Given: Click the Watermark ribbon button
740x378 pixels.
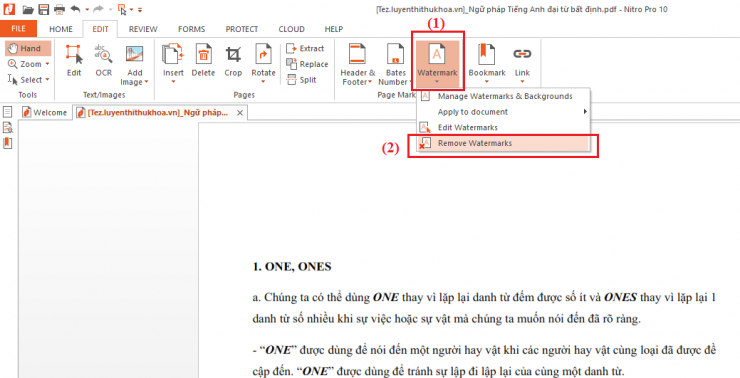Looking at the screenshot, I should pos(437,64).
